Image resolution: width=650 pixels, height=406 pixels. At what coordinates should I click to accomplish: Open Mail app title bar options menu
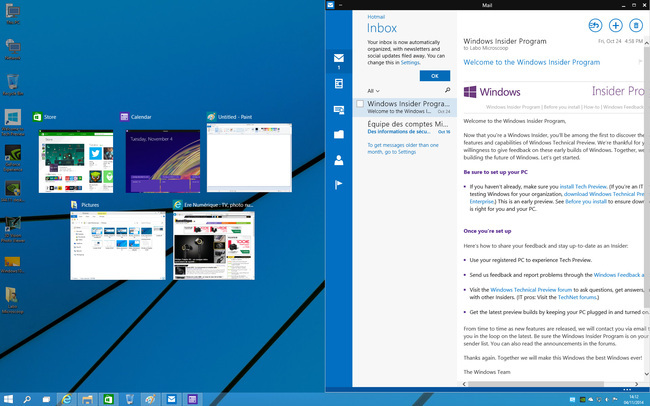click(341, 5)
